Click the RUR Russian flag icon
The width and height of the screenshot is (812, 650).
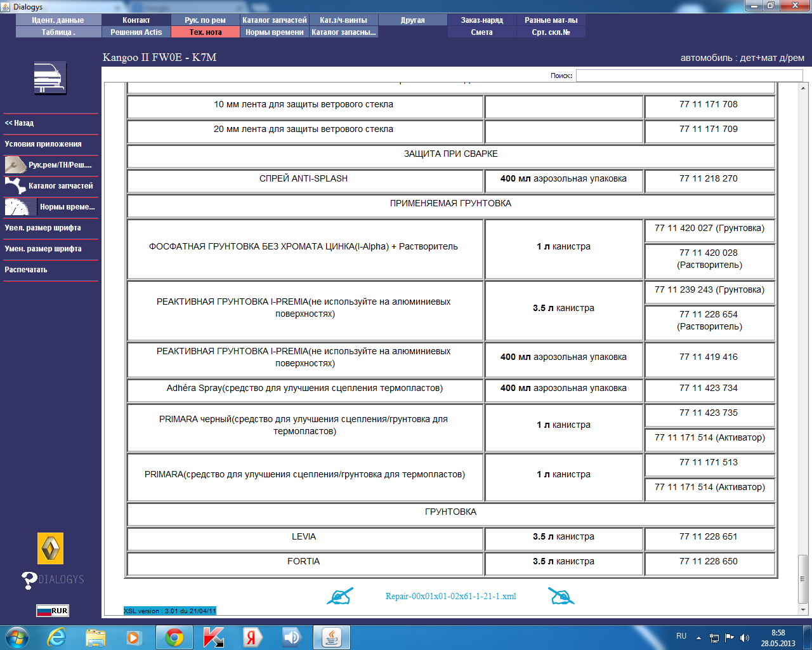[52, 611]
